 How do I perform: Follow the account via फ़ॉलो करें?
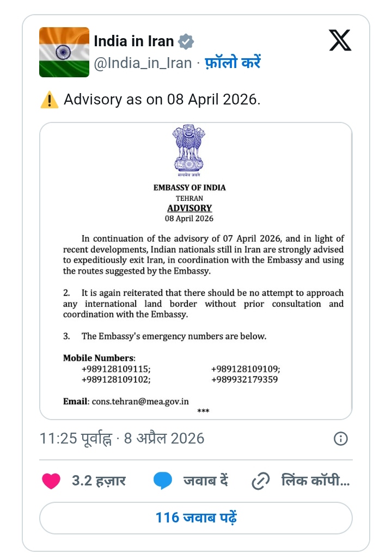point(232,63)
